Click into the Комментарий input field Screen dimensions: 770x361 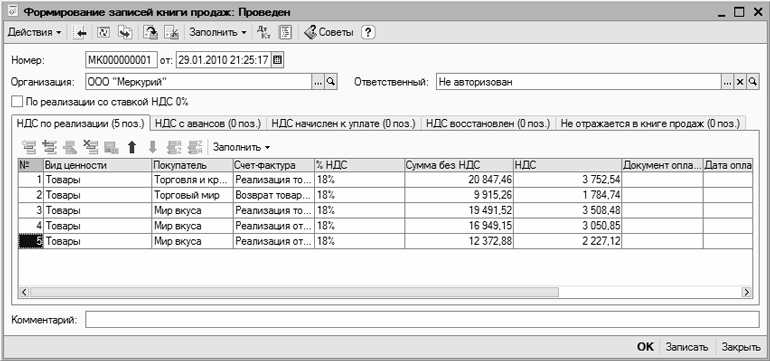(x=422, y=320)
